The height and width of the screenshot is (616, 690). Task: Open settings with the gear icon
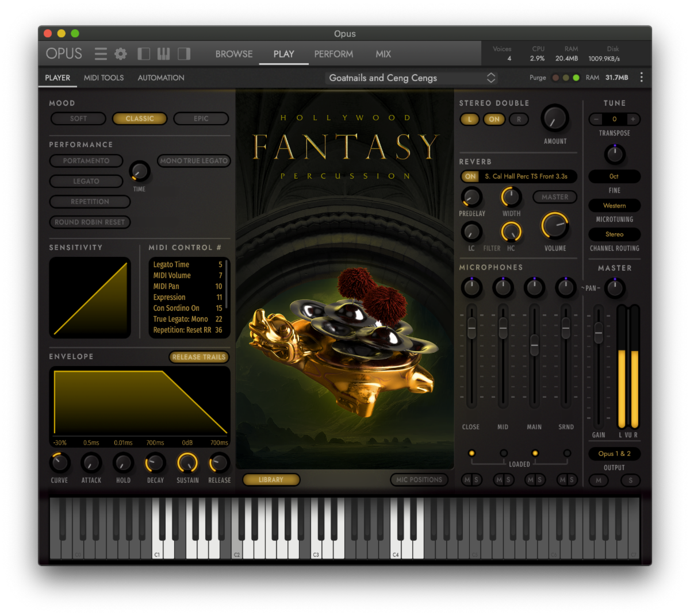pos(121,54)
